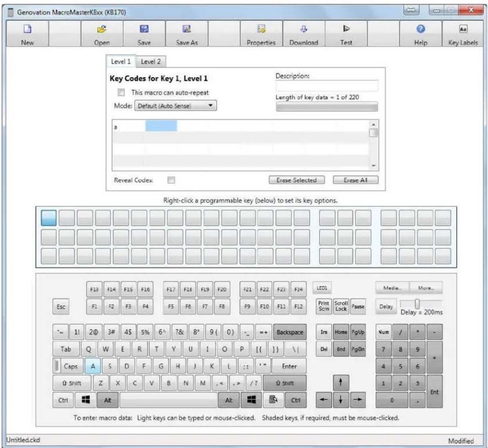Click the application icon in title bar
The width and height of the screenshot is (488, 448).
10,13
